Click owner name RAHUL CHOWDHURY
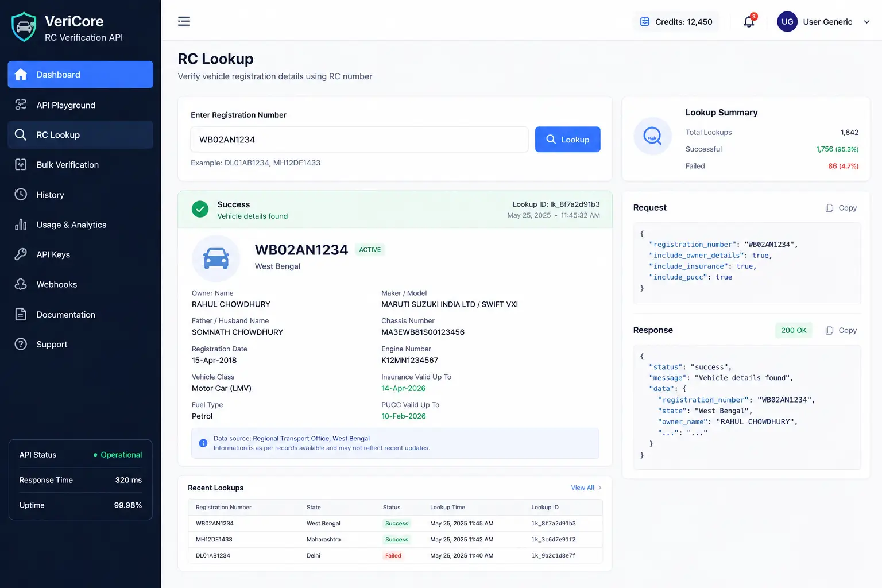This screenshot has height=588, width=882. click(231, 304)
